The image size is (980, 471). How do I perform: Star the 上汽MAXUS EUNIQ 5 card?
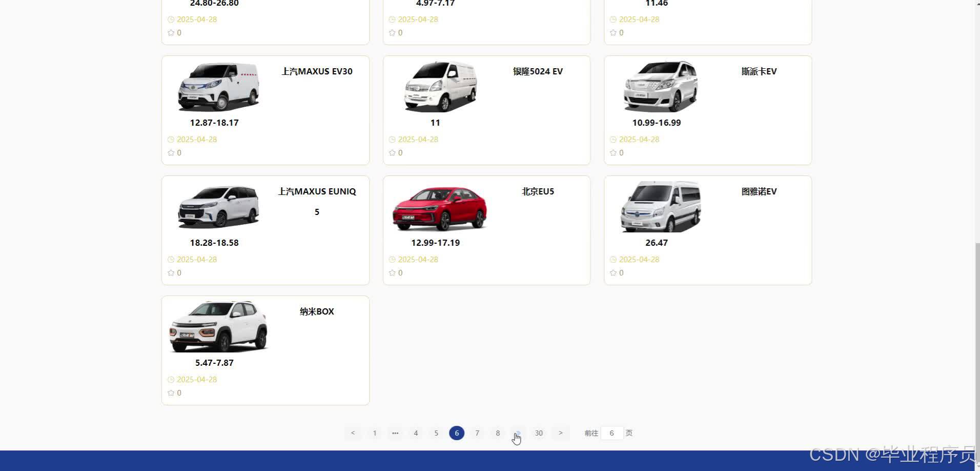(171, 273)
